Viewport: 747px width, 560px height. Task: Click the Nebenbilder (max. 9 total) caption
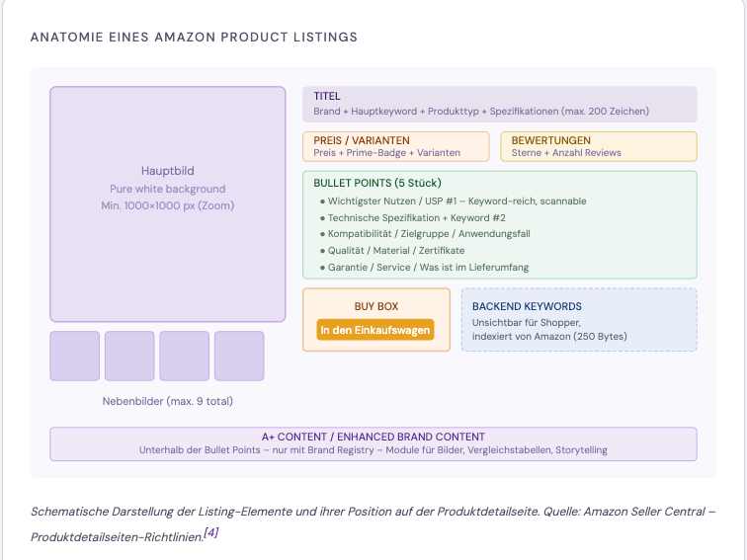[x=168, y=401]
